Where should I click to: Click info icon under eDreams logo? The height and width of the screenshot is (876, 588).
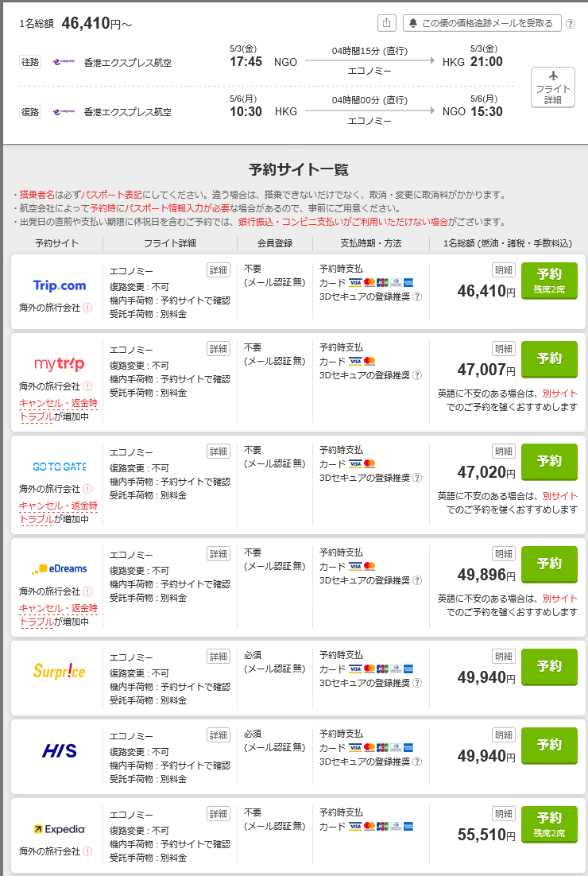(87, 591)
